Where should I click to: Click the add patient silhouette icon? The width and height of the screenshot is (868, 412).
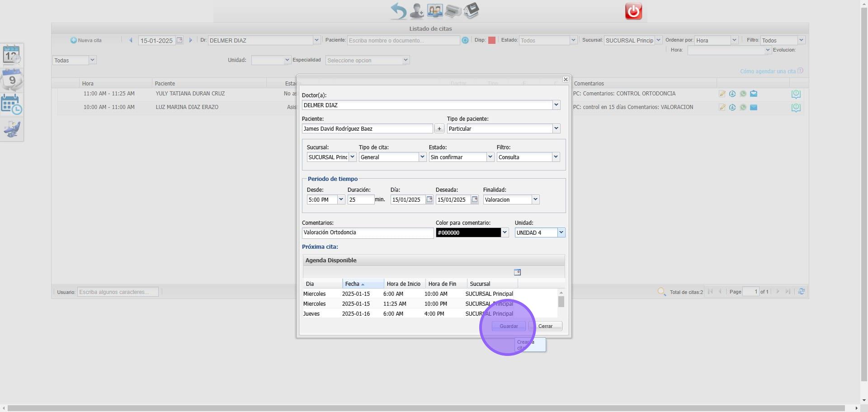click(416, 11)
